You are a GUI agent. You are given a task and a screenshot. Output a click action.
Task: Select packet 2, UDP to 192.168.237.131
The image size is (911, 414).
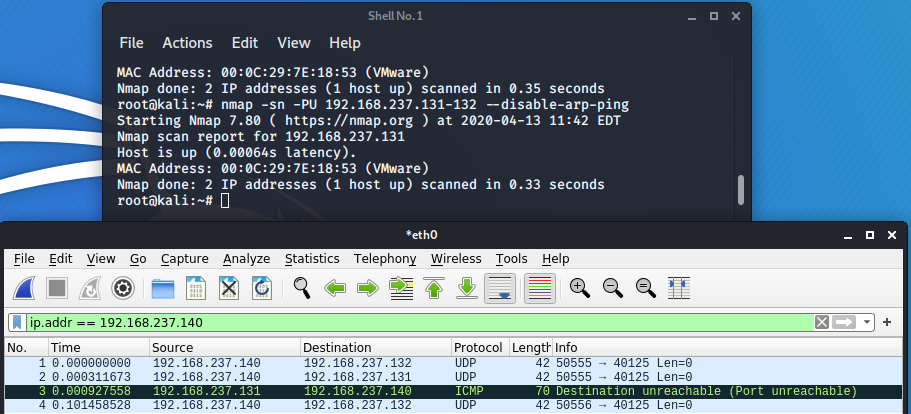pyautogui.click(x=453, y=377)
